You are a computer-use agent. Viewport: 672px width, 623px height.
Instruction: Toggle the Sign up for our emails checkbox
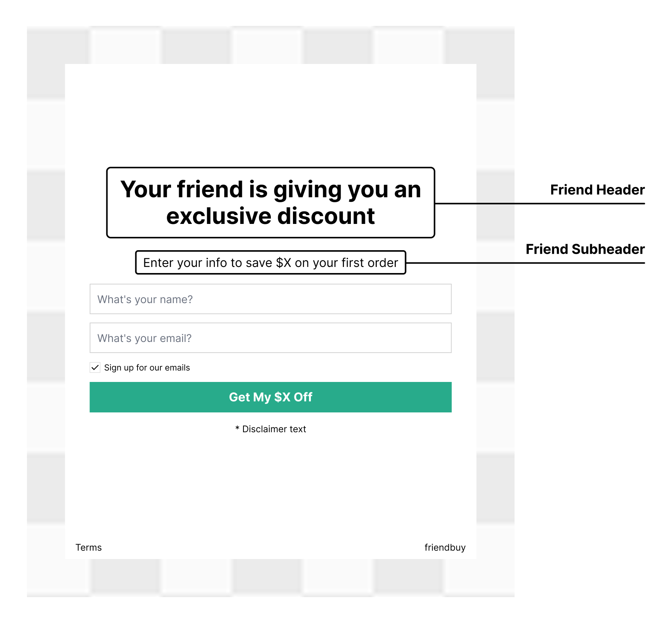[x=95, y=367]
